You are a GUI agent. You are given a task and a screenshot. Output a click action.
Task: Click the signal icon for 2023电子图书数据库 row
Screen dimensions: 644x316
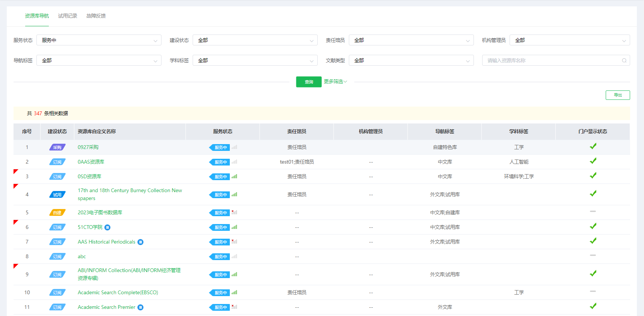(x=234, y=212)
